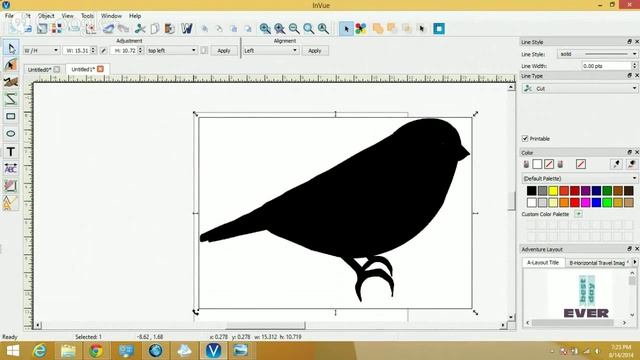
Task: Select the text-on-path ABC tool
Action: point(11,168)
